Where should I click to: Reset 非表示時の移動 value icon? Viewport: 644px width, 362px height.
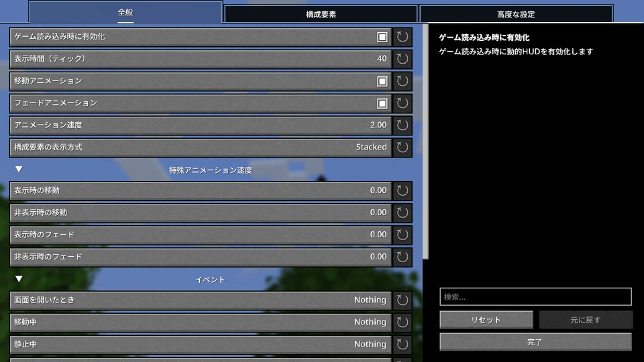tap(402, 213)
